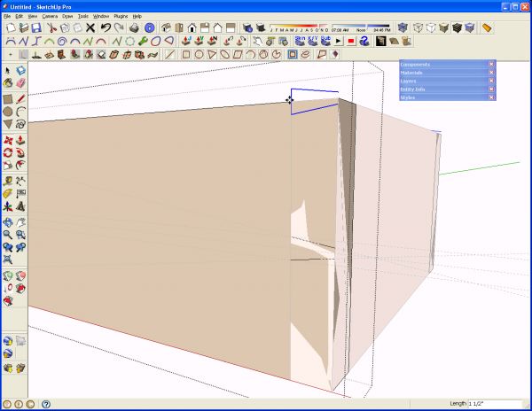Select the Paint Bucket tool
This screenshot has height=411, width=532.
coord(8,83)
